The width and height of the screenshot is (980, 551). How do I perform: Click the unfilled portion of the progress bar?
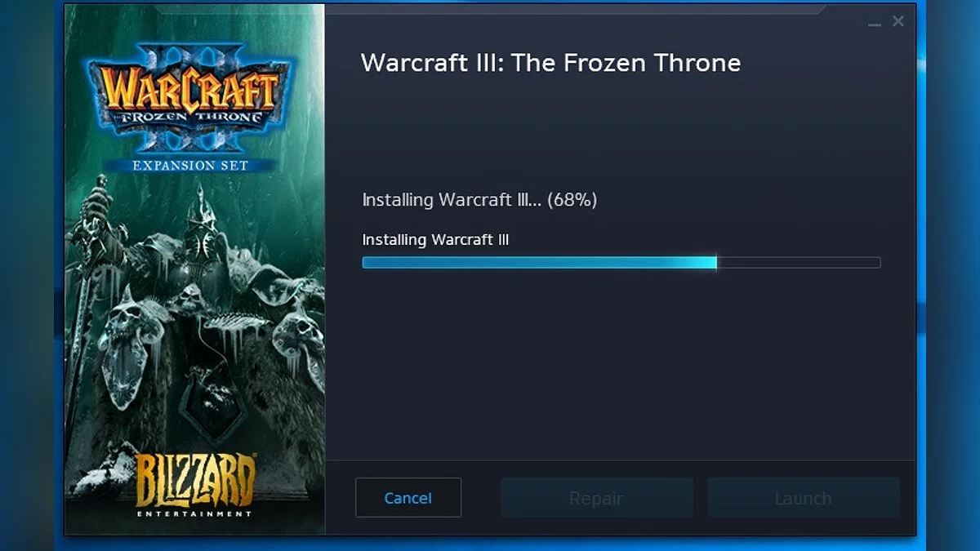(x=799, y=263)
